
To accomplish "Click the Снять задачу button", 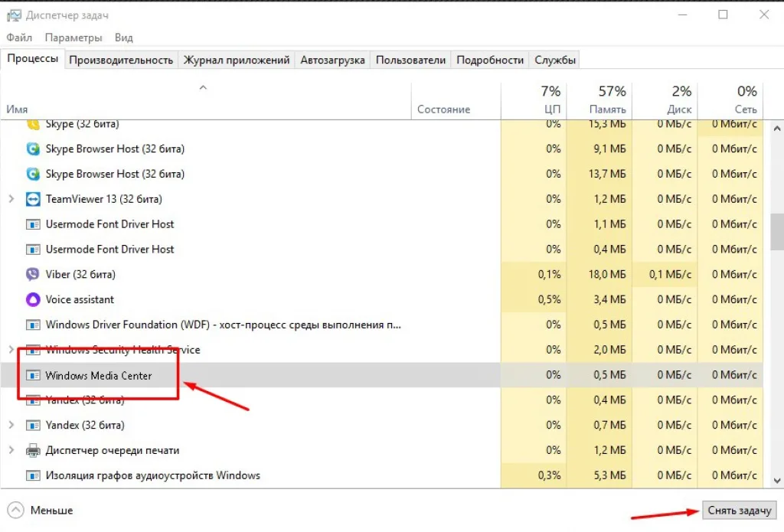I will (x=739, y=511).
